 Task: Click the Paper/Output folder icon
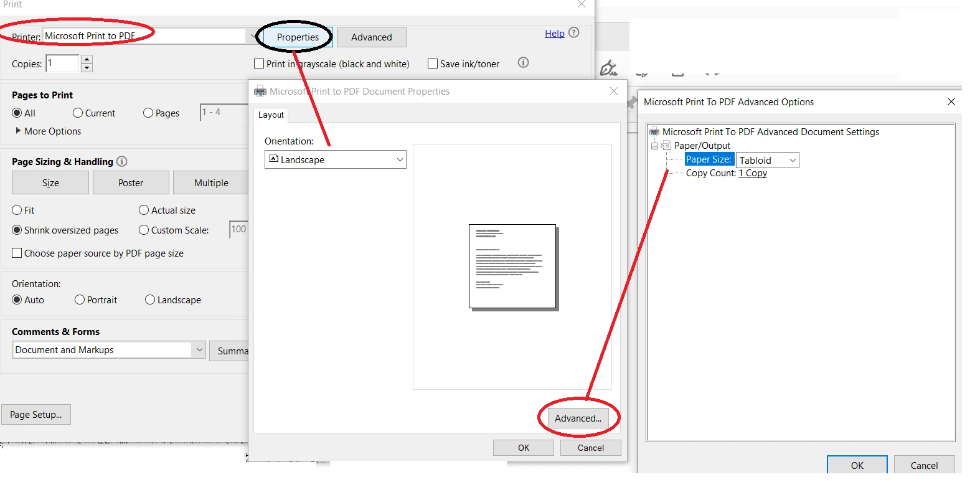click(x=666, y=146)
